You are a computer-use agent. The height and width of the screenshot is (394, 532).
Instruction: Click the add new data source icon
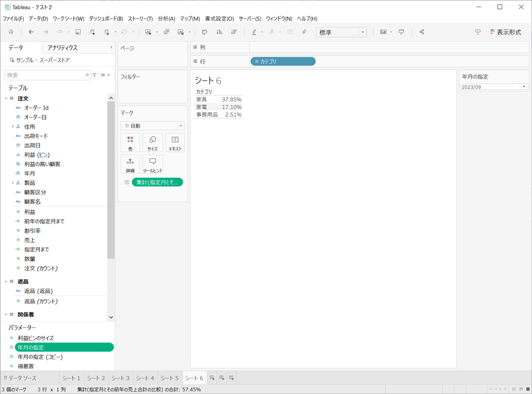point(92,32)
